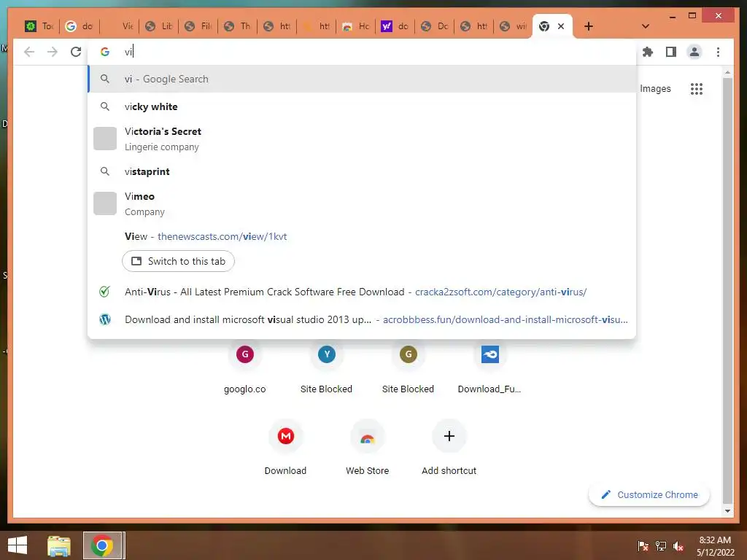Open the Site Blocked shortcut with Y icon
This screenshot has width=747, height=560.
[326, 367]
